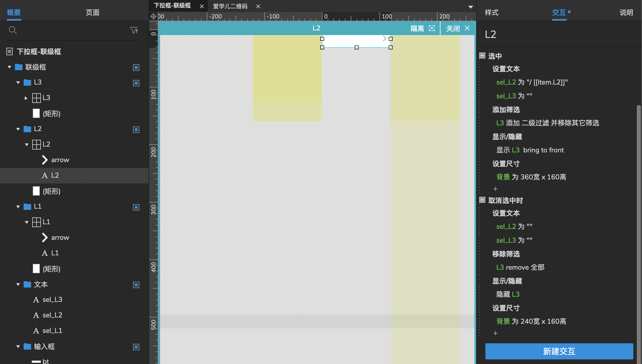The image size is (642, 364).
Task: Toggle the view marker on 联级框 group
Action: pos(136,68)
